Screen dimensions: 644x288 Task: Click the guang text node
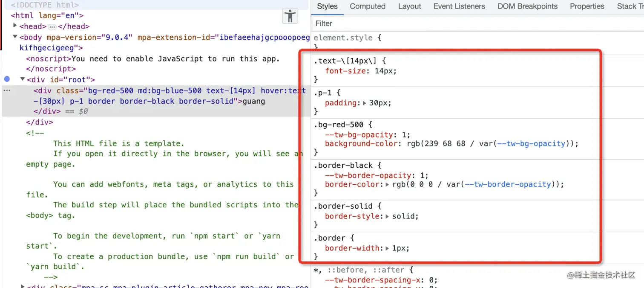254,101
